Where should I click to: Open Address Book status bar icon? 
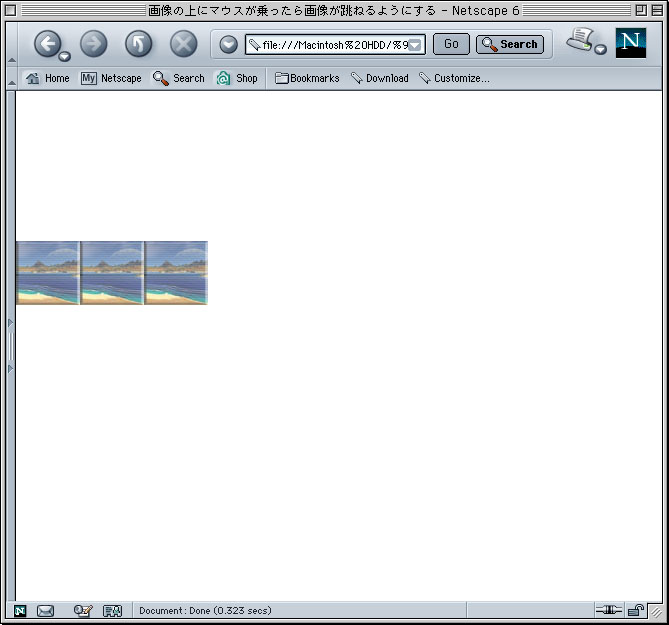[x=113, y=611]
